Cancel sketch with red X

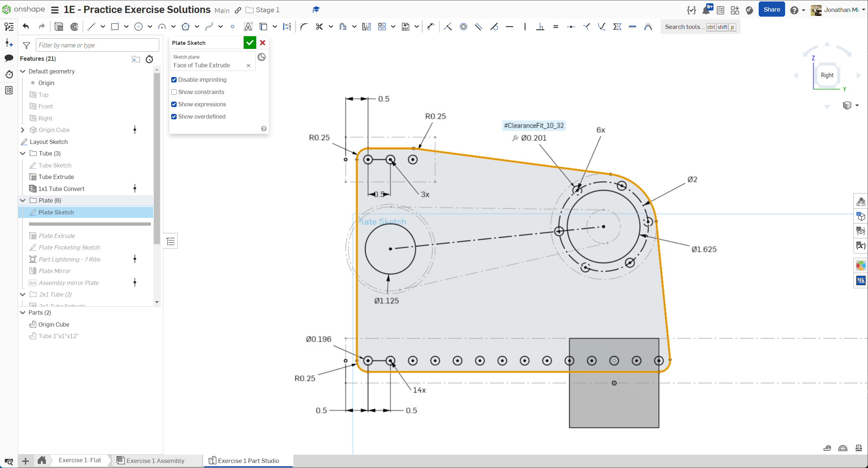point(263,43)
